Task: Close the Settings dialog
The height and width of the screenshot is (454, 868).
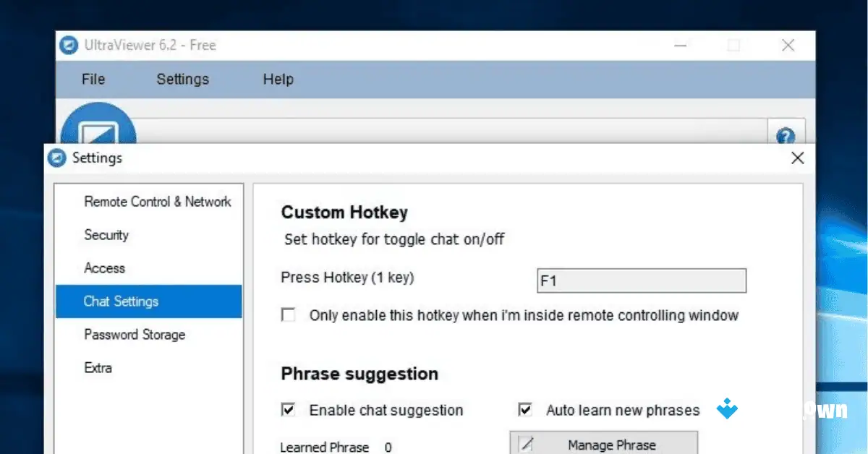Action: coord(797,158)
